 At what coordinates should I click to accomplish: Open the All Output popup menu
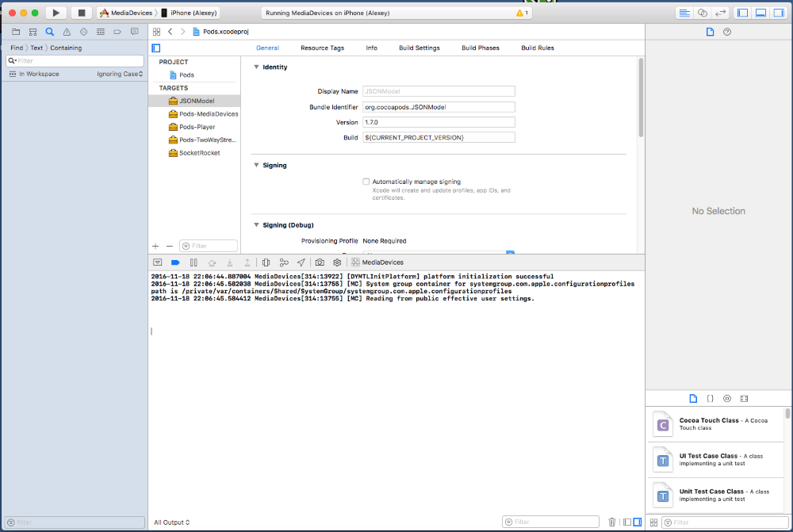coord(171,522)
